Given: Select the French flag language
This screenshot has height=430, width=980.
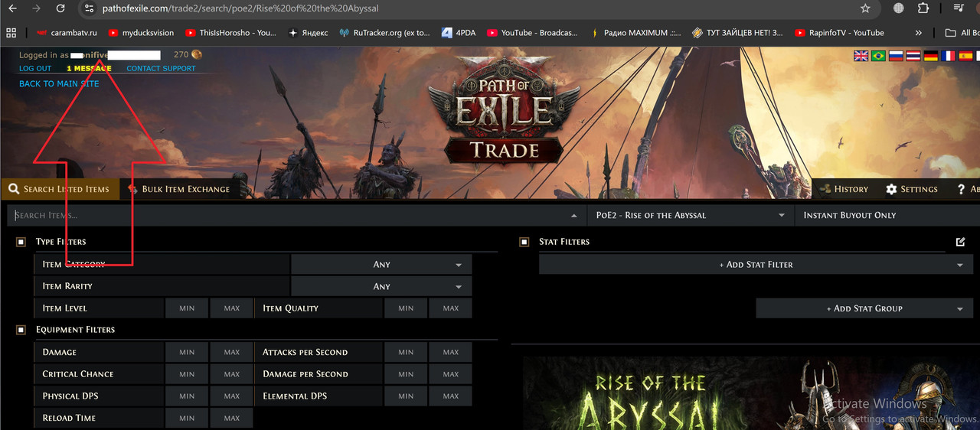Looking at the screenshot, I should click(x=949, y=56).
